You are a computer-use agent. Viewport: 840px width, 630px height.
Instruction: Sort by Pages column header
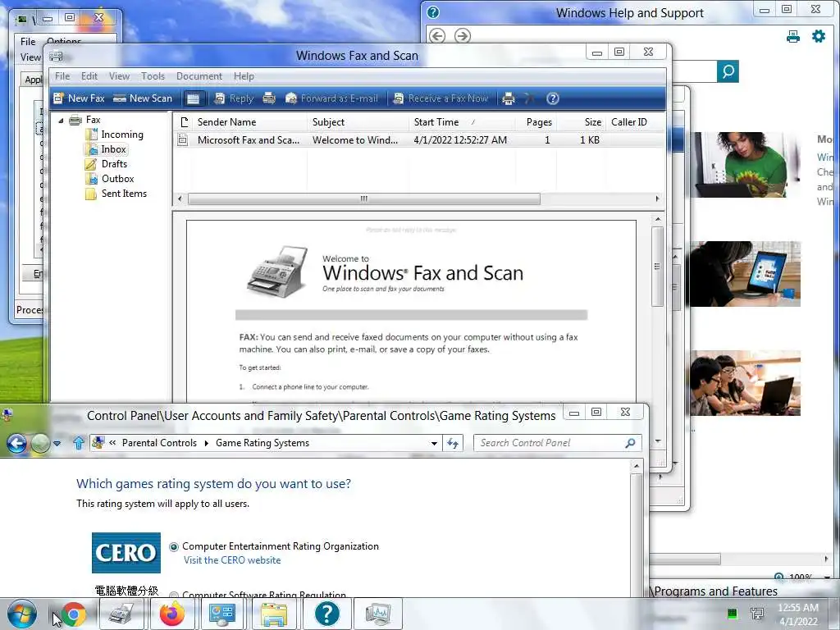[x=536, y=122]
